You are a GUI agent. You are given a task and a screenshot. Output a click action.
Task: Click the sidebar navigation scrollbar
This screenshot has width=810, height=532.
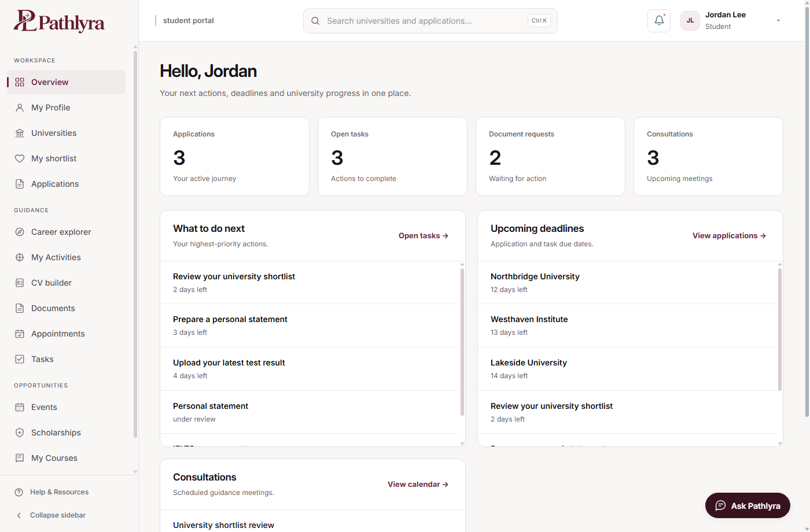[135, 243]
